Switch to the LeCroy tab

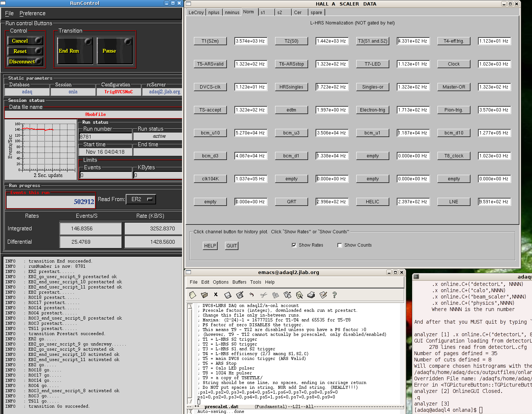(x=196, y=12)
